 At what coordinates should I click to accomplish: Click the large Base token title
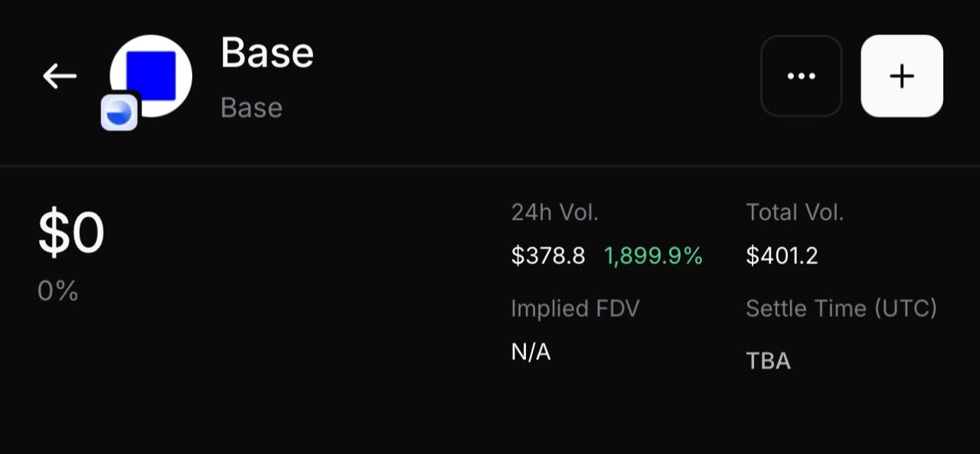tap(267, 54)
